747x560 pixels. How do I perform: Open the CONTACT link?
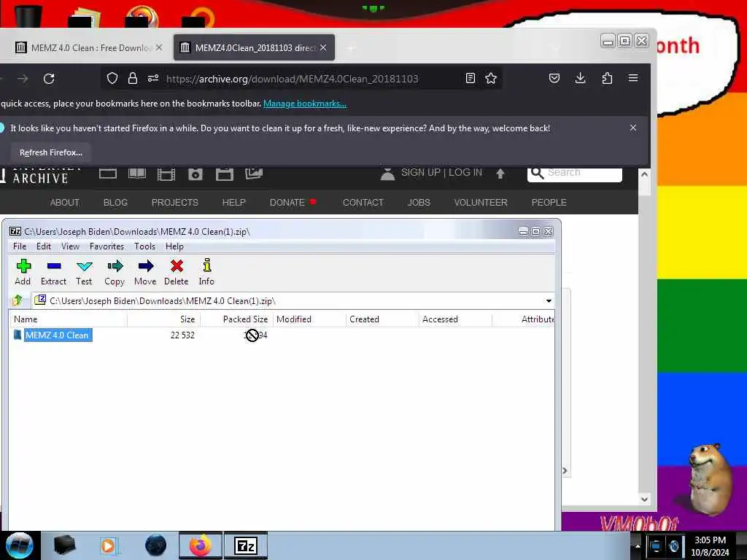pyautogui.click(x=363, y=203)
